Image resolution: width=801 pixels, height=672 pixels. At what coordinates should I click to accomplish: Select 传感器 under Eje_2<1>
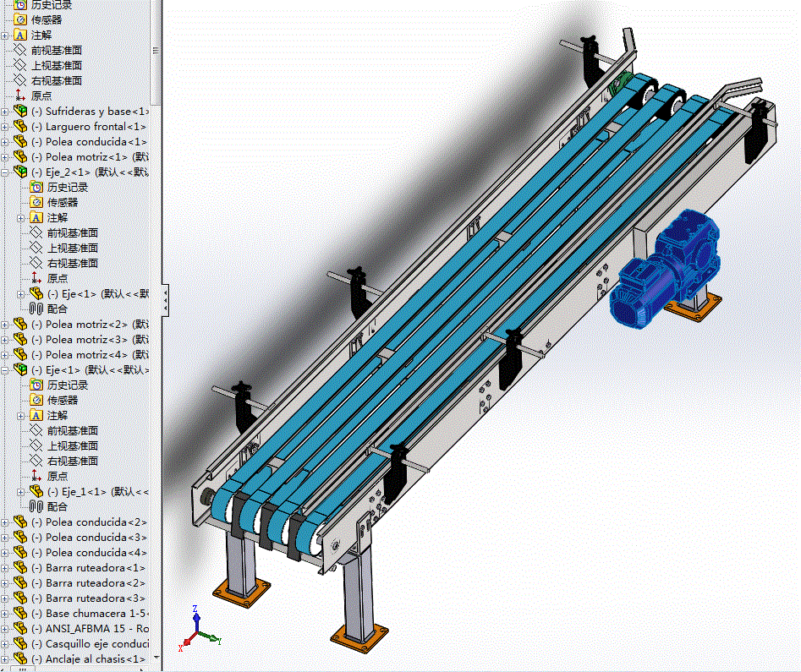[x=63, y=202]
